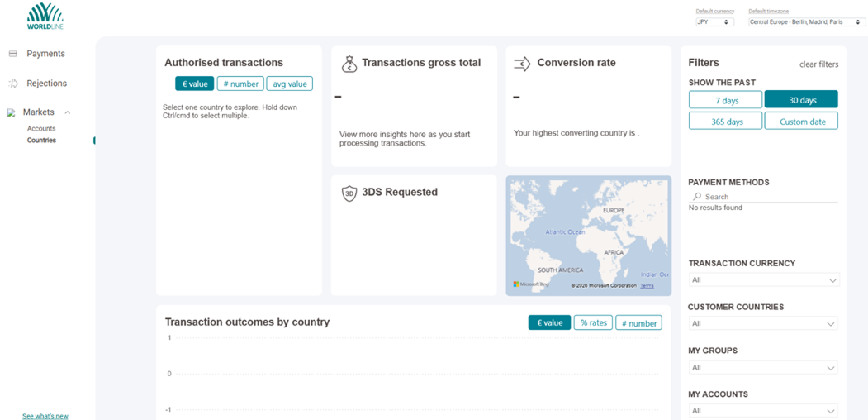Go to Accounts under Markets

pyautogui.click(x=41, y=128)
